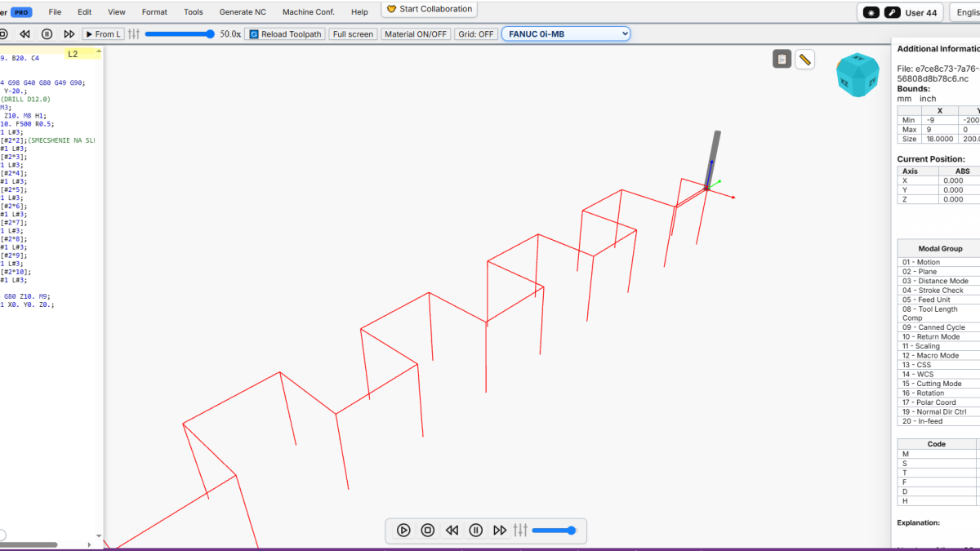The image size is (980, 551).
Task: Open the File menu
Action: (55, 12)
